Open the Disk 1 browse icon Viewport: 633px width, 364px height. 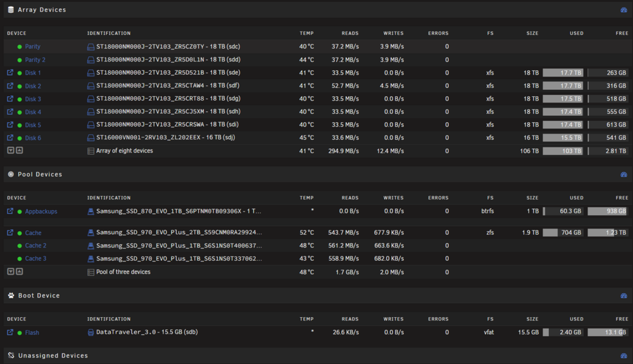[x=10, y=73]
